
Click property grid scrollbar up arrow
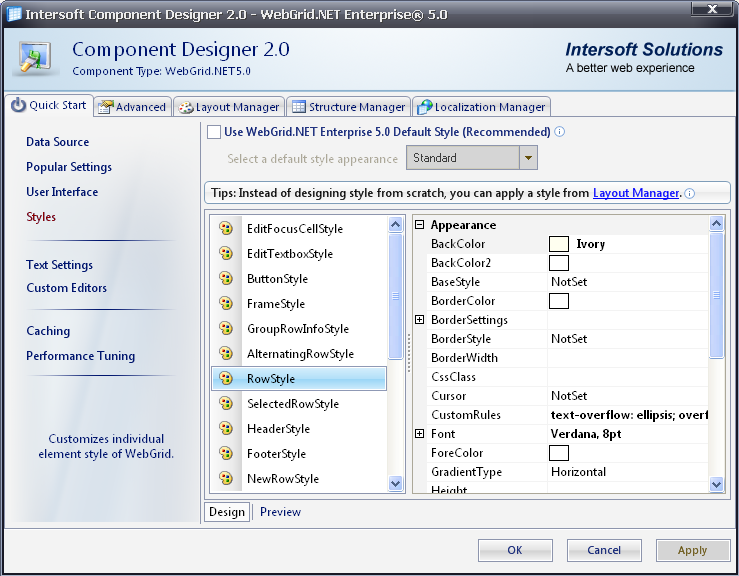click(716, 223)
